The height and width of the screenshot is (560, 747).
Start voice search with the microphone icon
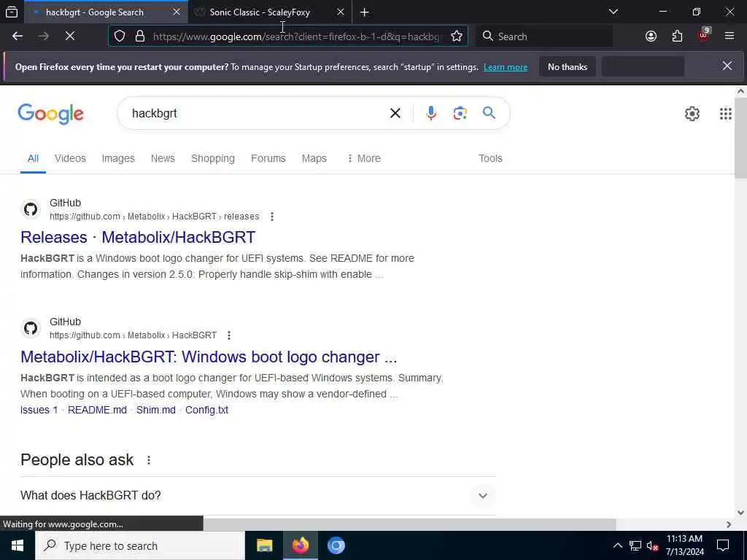tap(430, 113)
